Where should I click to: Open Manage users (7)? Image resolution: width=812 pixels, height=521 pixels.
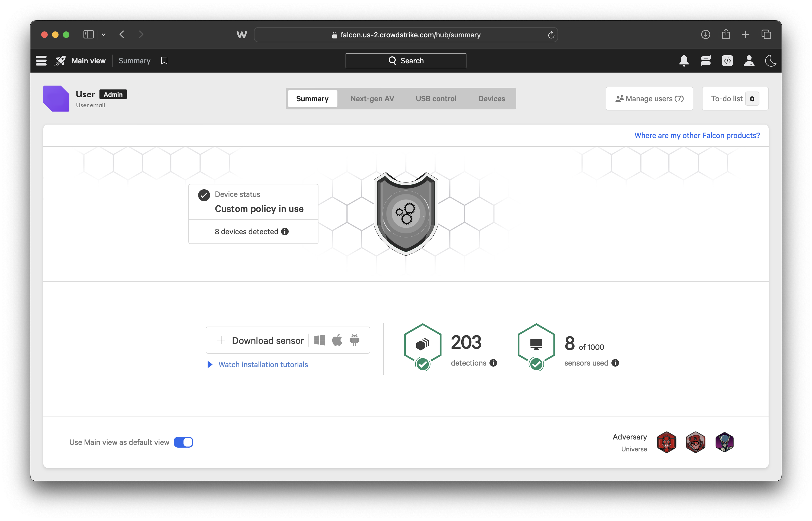tap(649, 99)
